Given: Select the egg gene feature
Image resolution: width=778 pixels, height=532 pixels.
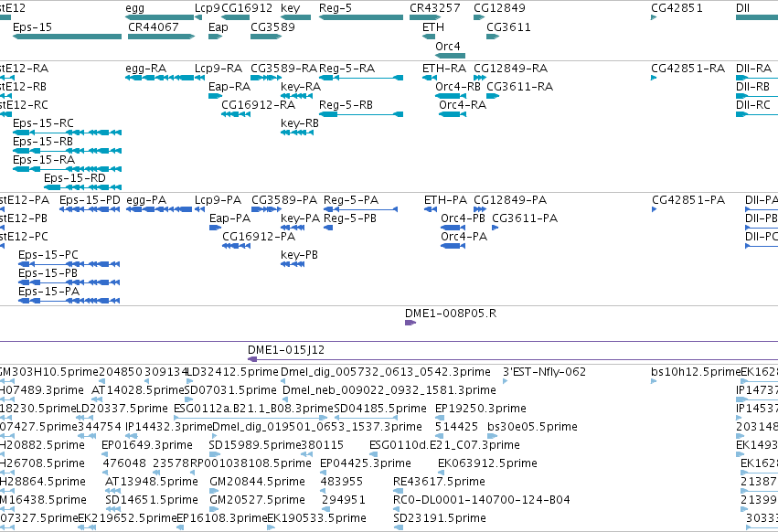Looking at the screenshot, I should pos(160,17).
